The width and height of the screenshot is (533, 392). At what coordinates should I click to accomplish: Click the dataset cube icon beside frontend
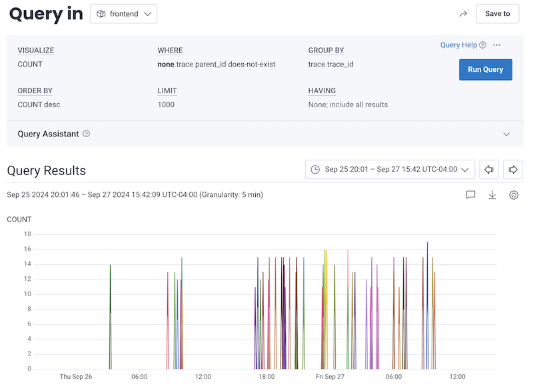click(x=101, y=13)
